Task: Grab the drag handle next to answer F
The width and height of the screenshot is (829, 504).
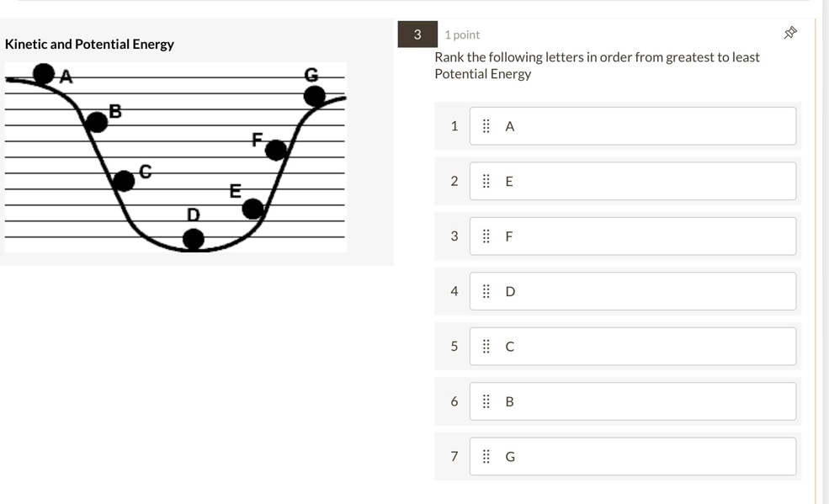Action: 486,236
